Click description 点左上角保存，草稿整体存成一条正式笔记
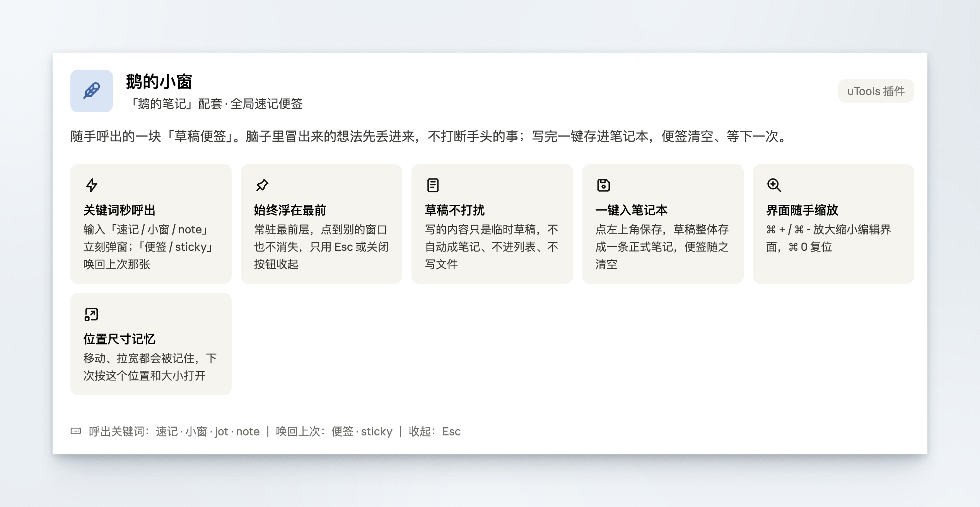This screenshot has height=507, width=980. click(x=662, y=247)
